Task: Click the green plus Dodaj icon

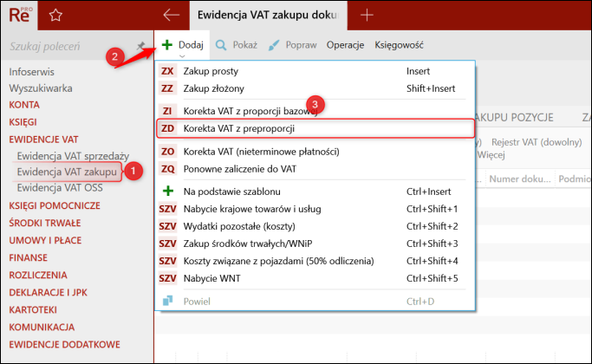Action: pos(167,45)
